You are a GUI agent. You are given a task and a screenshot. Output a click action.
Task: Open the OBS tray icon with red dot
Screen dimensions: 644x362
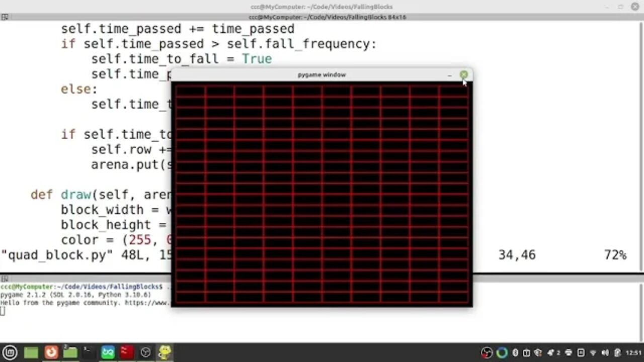487,353
